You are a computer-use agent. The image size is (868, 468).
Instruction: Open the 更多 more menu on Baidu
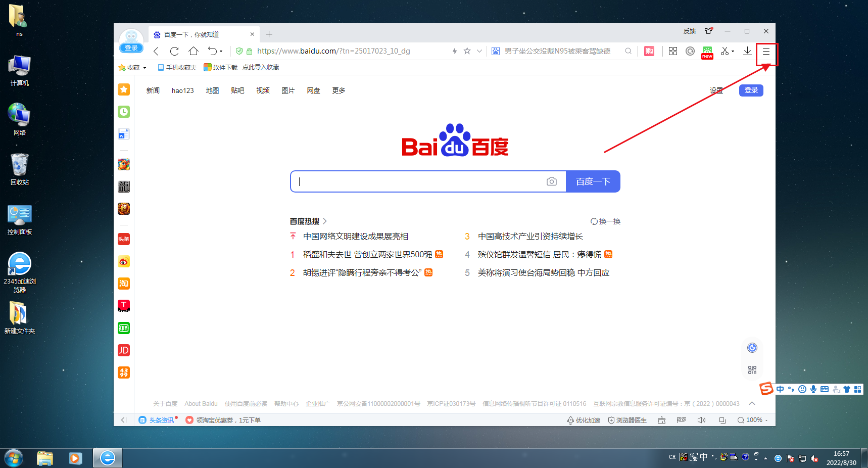click(x=339, y=90)
